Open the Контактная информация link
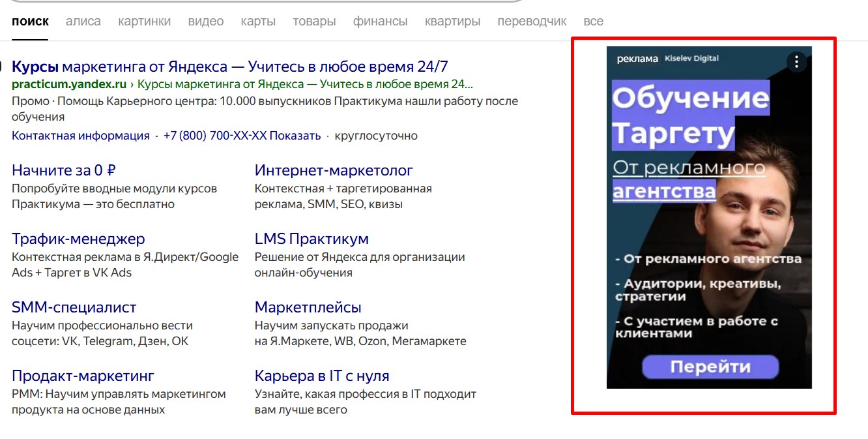This screenshot has width=868, height=439. pos(81,136)
